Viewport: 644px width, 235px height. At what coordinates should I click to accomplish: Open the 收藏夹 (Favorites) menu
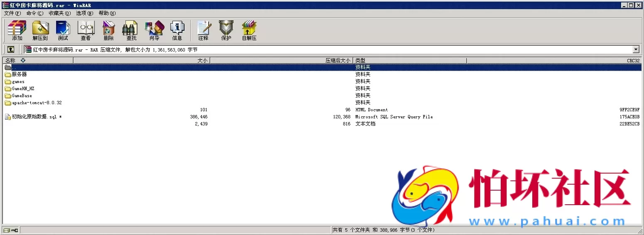point(59,13)
